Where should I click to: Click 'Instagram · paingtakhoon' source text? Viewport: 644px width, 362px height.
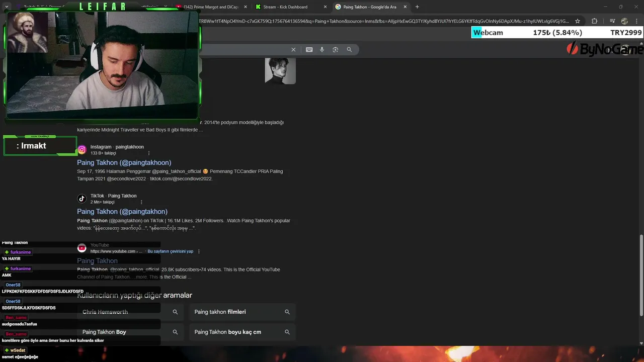117,147
